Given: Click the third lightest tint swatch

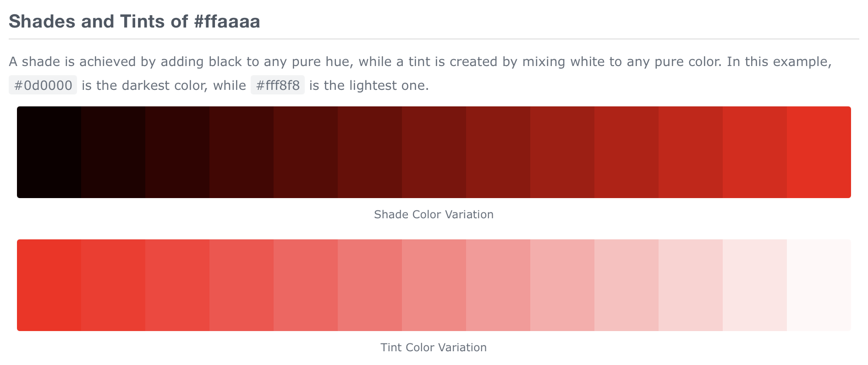Looking at the screenshot, I should [691, 285].
